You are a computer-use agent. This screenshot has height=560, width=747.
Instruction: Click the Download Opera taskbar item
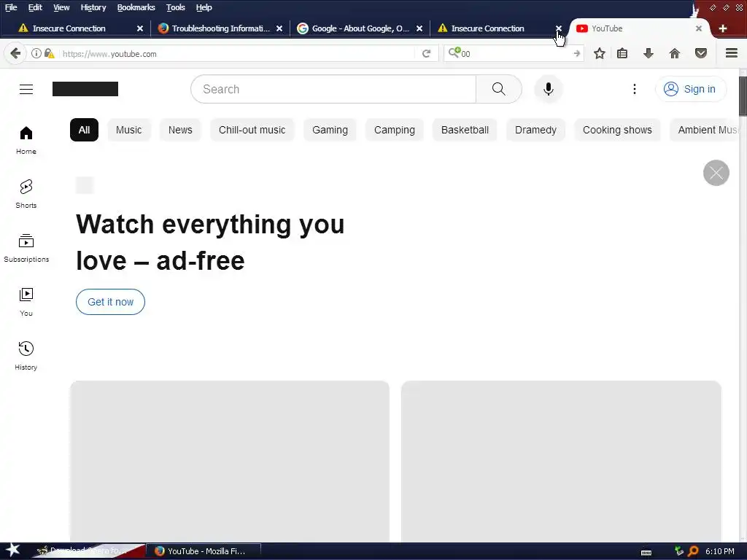(88, 551)
